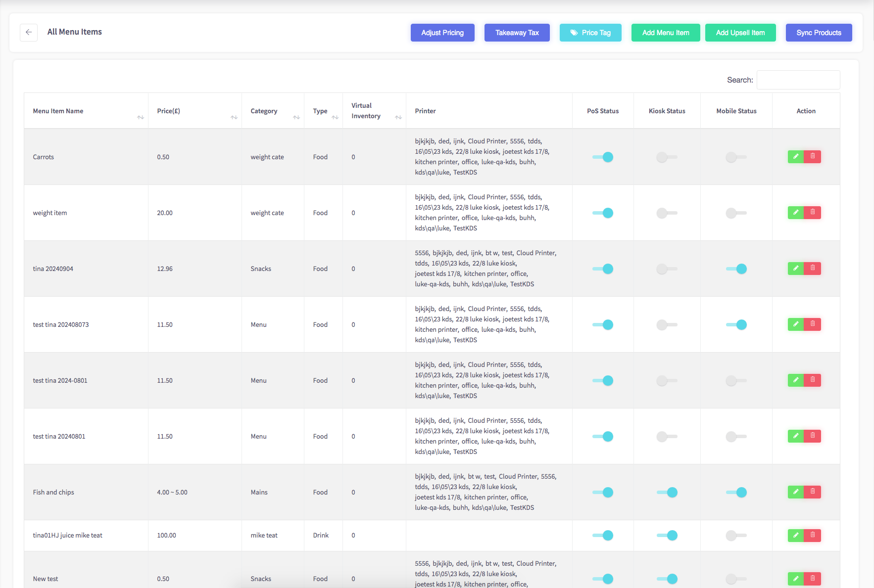Click the Drink type cell
Screen dimensions: 874x588
pos(321,536)
